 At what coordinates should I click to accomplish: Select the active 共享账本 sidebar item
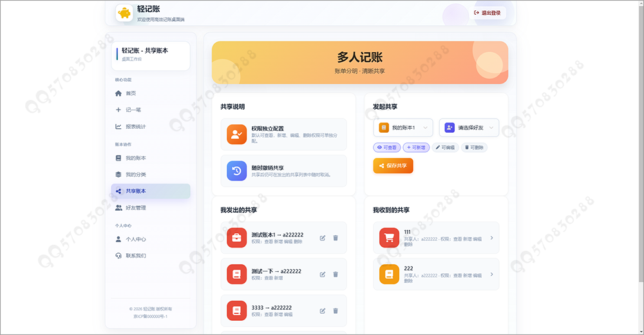[151, 191]
